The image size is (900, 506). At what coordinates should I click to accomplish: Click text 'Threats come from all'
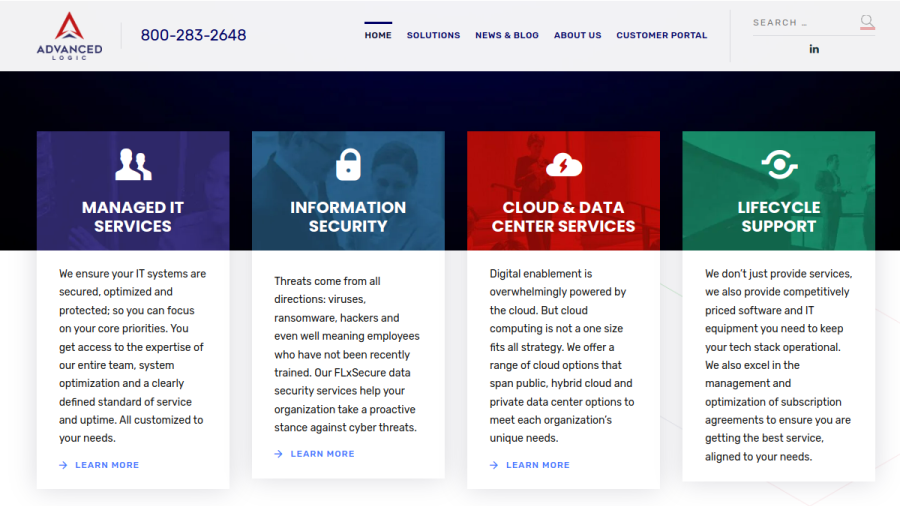point(327,281)
